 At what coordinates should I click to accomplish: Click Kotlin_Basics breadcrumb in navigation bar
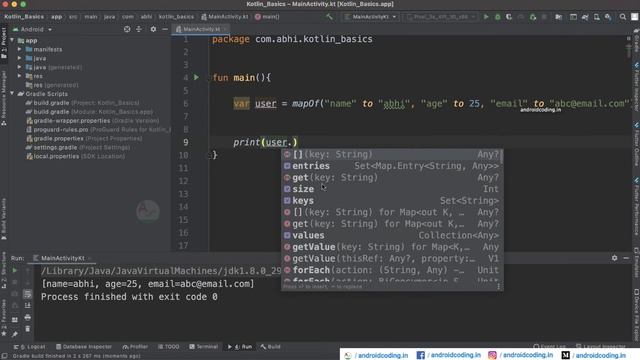[24, 17]
